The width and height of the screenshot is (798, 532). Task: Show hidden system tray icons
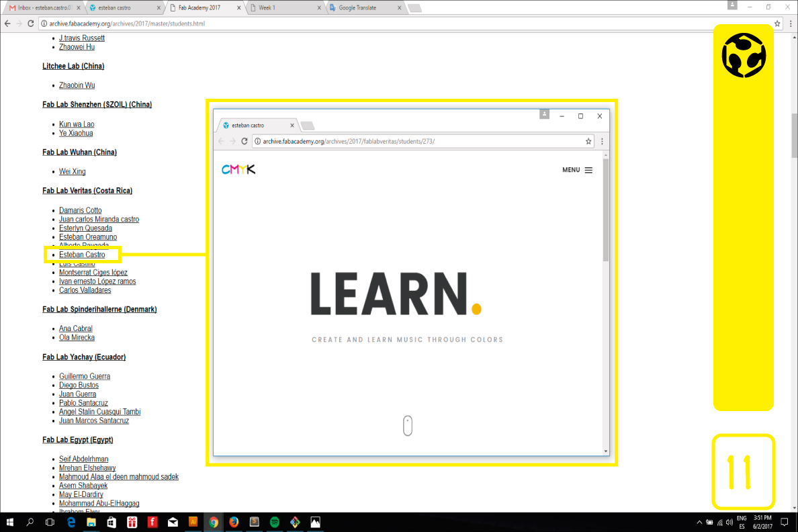click(699, 523)
